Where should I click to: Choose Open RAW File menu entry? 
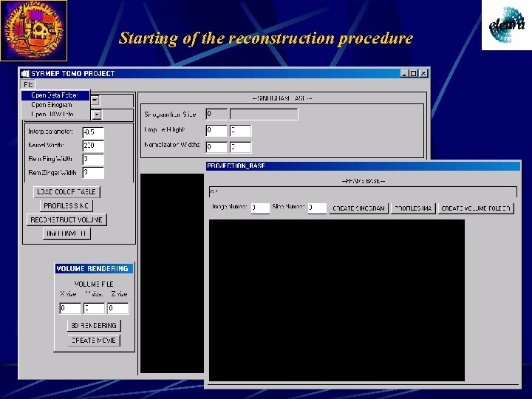point(55,115)
